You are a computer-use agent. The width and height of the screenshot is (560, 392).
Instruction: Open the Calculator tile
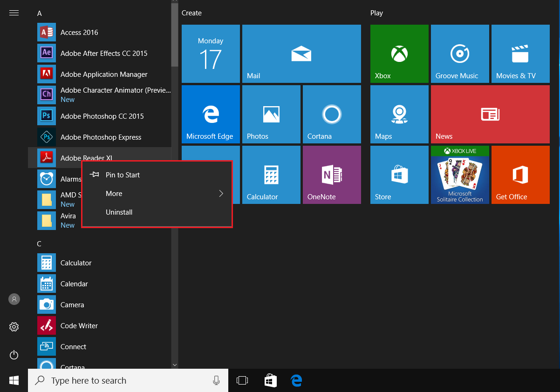tap(271, 175)
